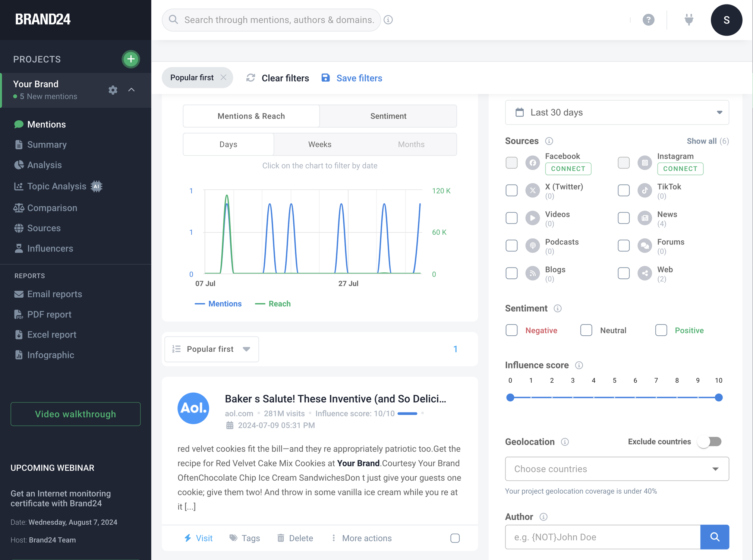Select the Weeks view tab

pos(319,144)
